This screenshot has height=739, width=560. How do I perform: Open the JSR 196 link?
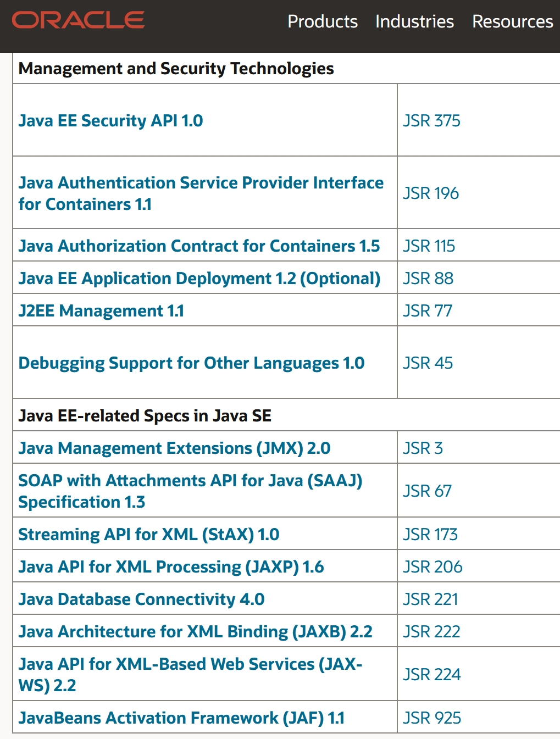coord(430,193)
